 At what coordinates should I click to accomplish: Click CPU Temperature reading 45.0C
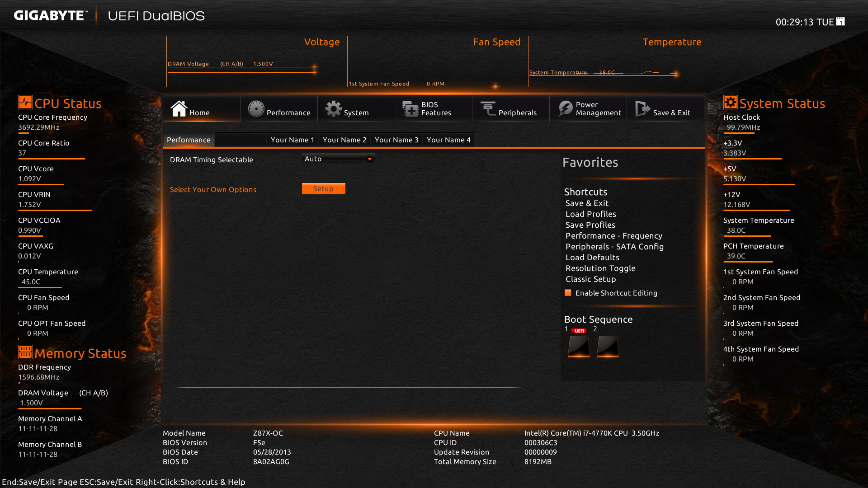point(31,282)
